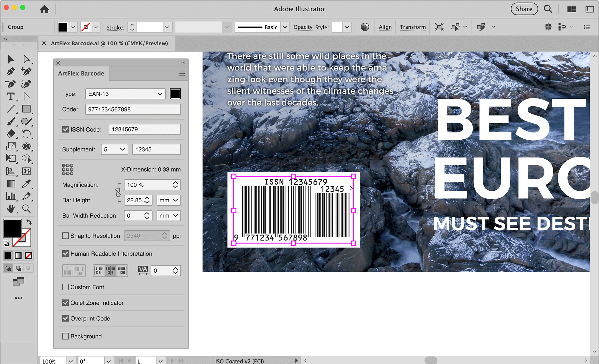Click the barcode color swatch
The height and width of the screenshot is (364, 599).
pos(175,94)
